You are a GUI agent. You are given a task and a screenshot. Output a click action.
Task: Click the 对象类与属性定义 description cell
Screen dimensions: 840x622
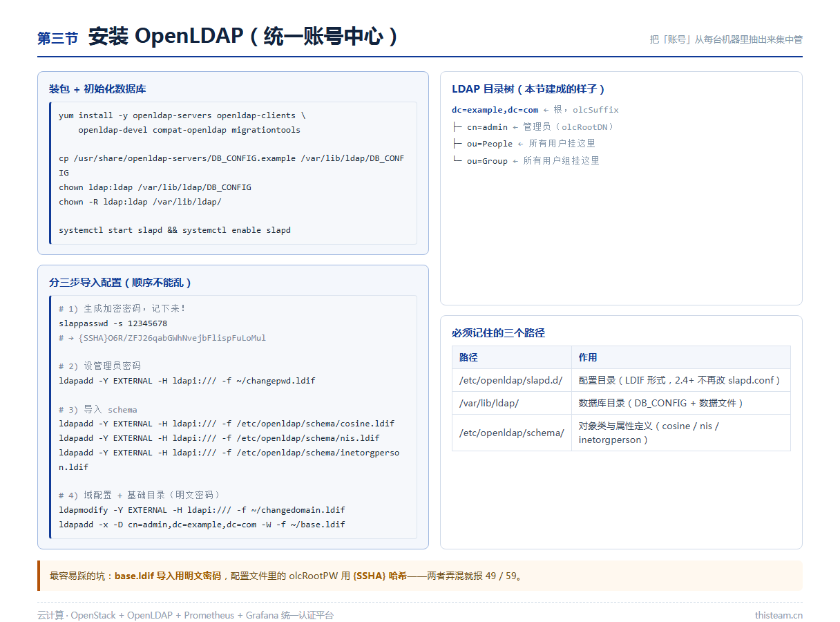(x=681, y=433)
